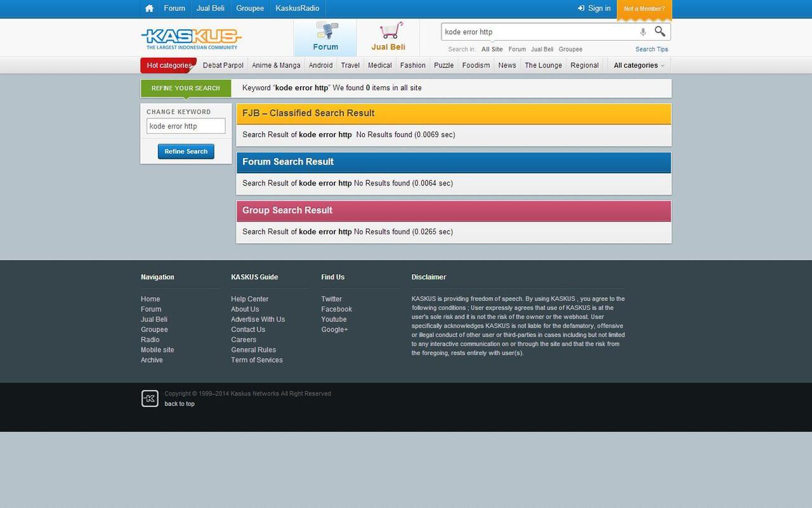Click the Not a Member? button
This screenshot has width=812, height=508.
(x=644, y=9)
